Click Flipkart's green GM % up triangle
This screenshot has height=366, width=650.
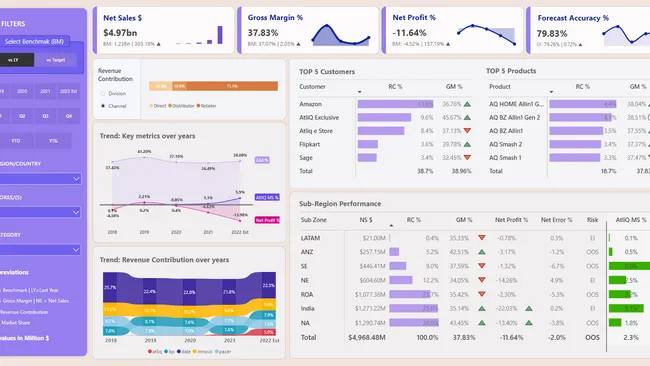pyautogui.click(x=467, y=144)
